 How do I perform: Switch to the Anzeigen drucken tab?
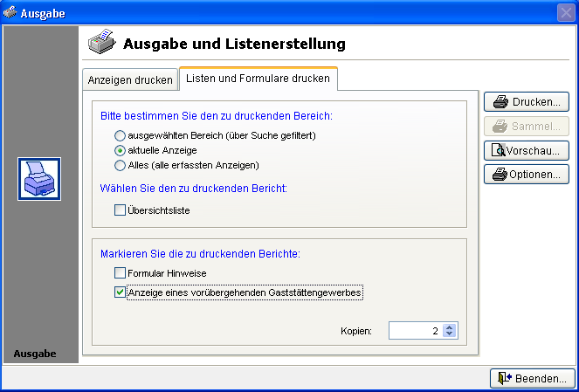click(x=130, y=79)
